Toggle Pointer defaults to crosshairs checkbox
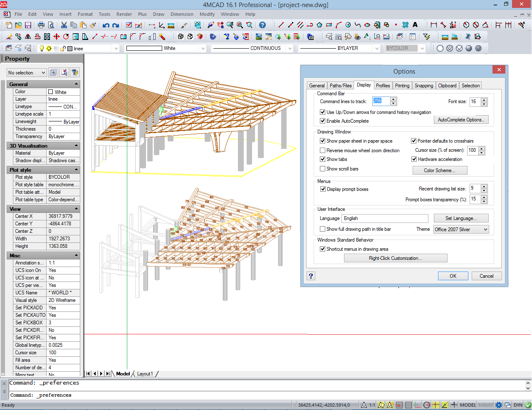Viewport: 532px width, 410px height. click(x=414, y=141)
